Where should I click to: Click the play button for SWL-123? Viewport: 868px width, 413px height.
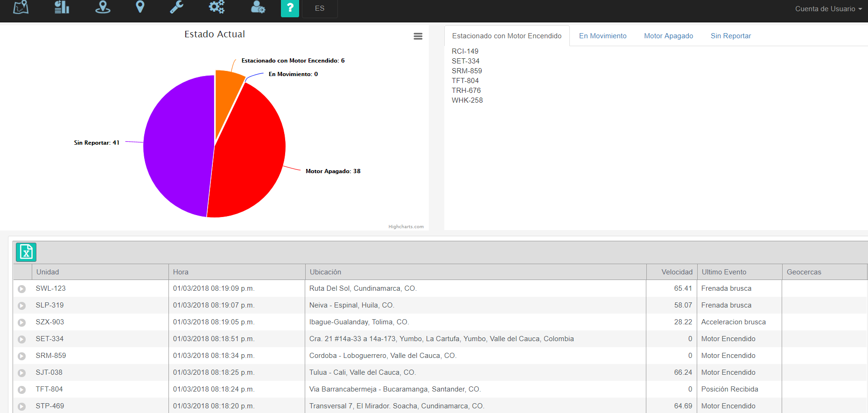(x=21, y=289)
